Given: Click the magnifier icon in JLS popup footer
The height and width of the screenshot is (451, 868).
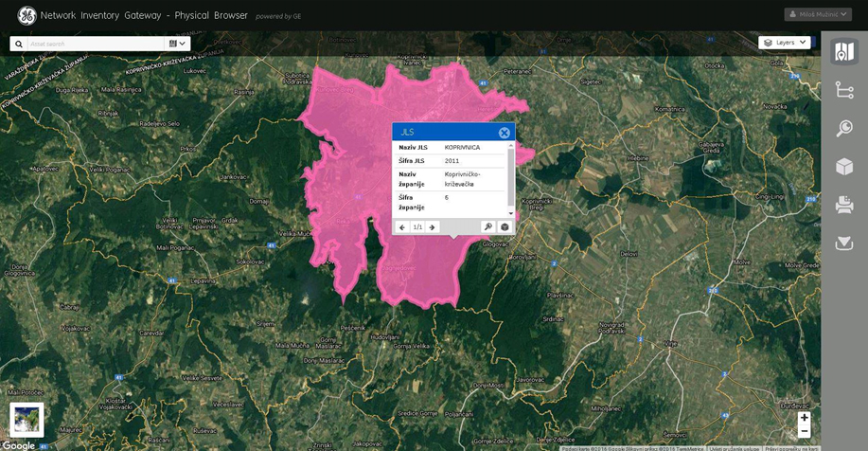Looking at the screenshot, I should click(x=487, y=227).
